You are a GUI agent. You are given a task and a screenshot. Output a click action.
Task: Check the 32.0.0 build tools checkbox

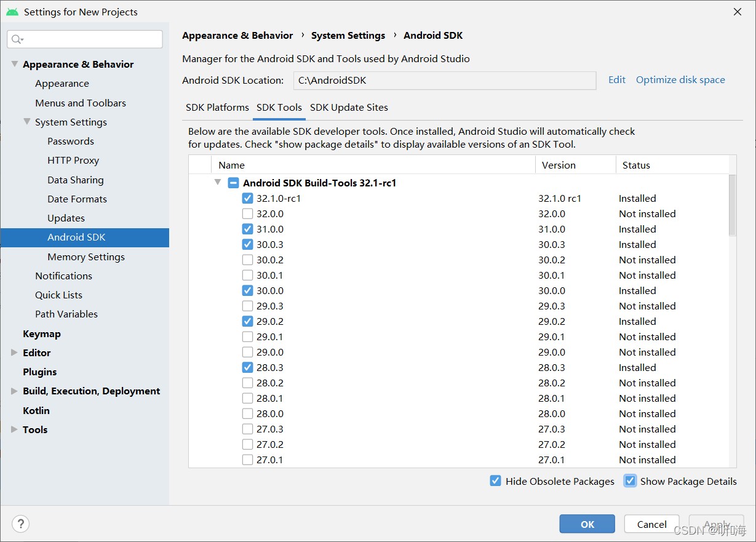click(x=247, y=213)
